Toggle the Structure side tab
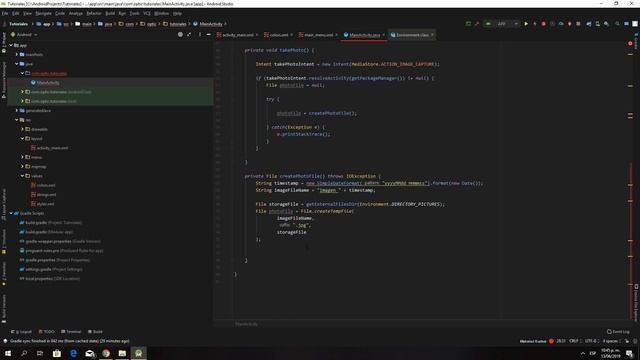The image size is (640, 360). point(4,241)
